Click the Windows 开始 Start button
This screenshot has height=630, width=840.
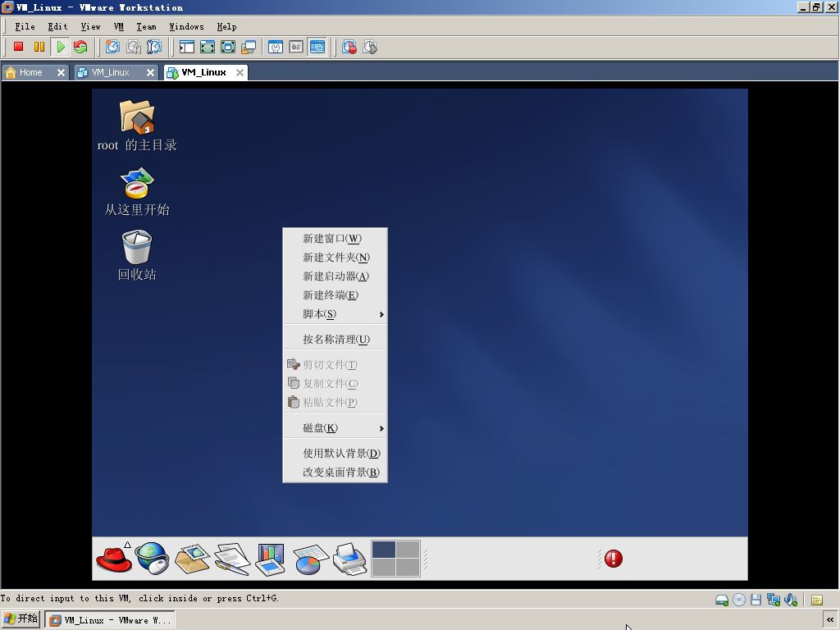point(21,619)
